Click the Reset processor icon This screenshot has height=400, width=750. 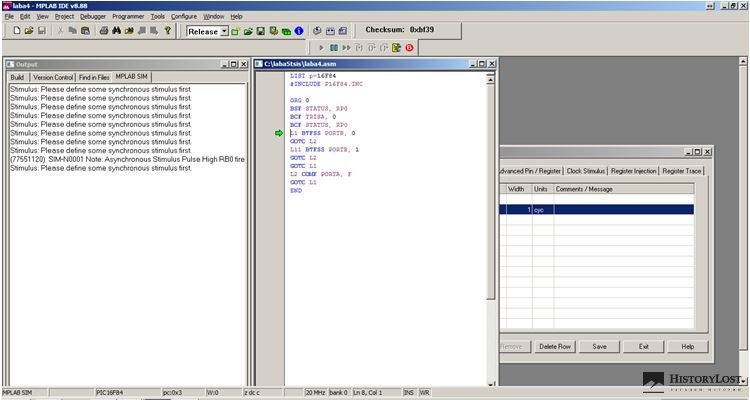(396, 48)
